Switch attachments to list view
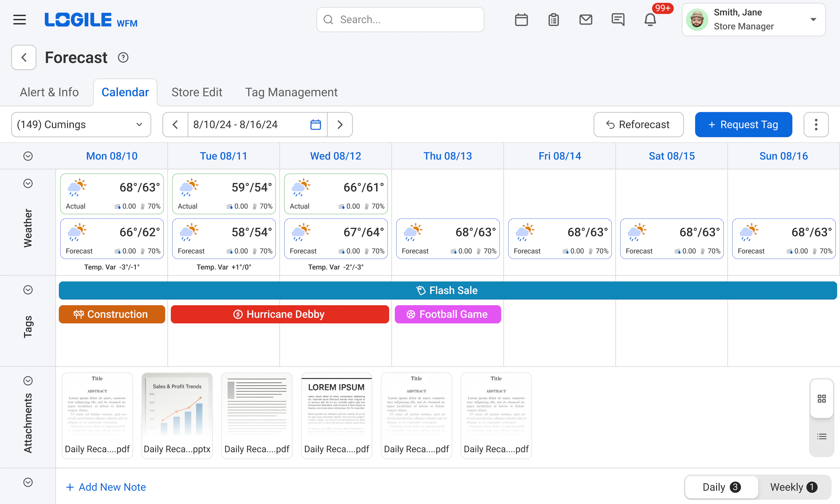The width and height of the screenshot is (840, 504). [x=822, y=436]
